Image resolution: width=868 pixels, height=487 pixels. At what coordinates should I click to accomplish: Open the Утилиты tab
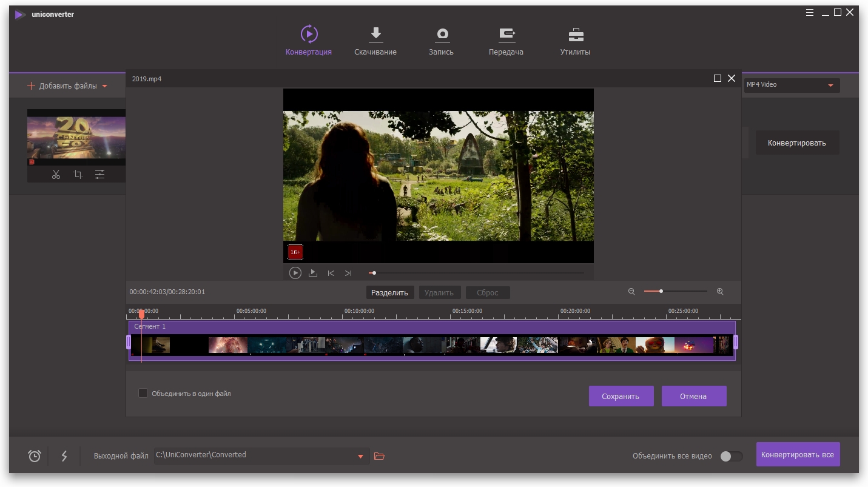point(575,41)
